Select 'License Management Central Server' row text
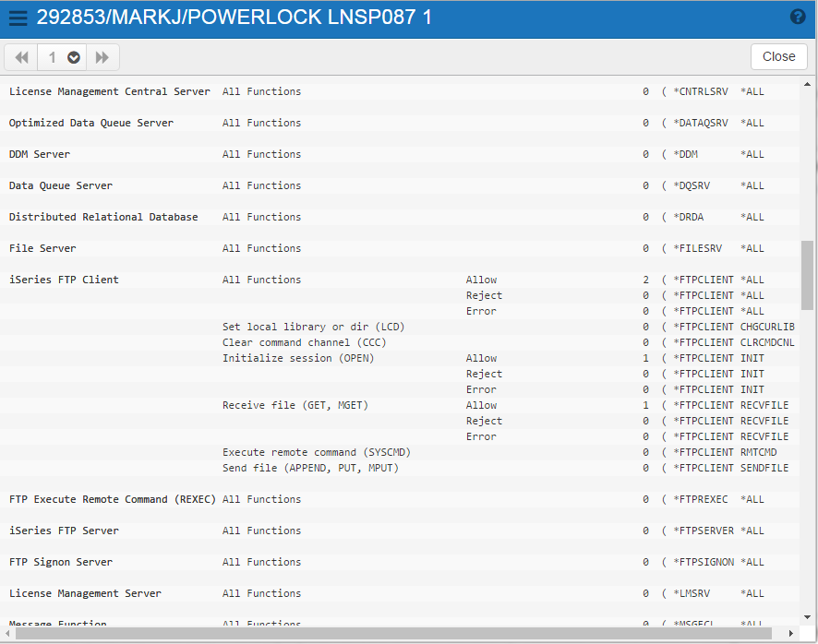 coord(110,91)
